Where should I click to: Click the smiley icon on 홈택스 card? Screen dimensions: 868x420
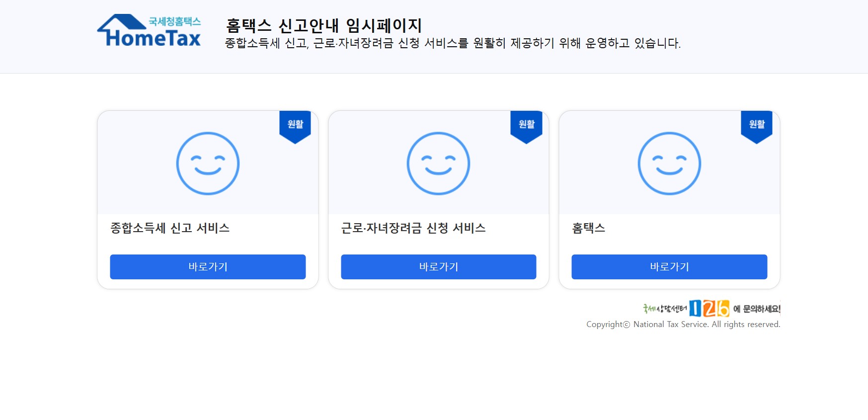click(669, 163)
